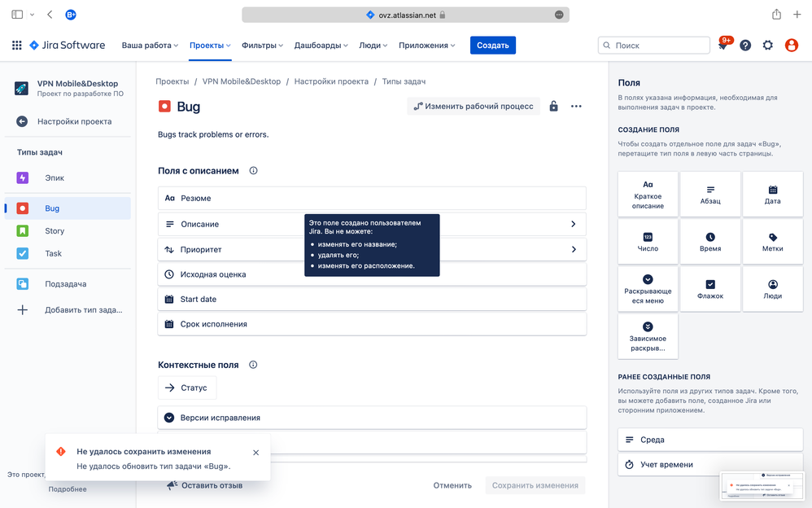Expand the Safari sidebar options chevron
Image resolution: width=812 pixels, height=508 pixels.
(x=32, y=15)
